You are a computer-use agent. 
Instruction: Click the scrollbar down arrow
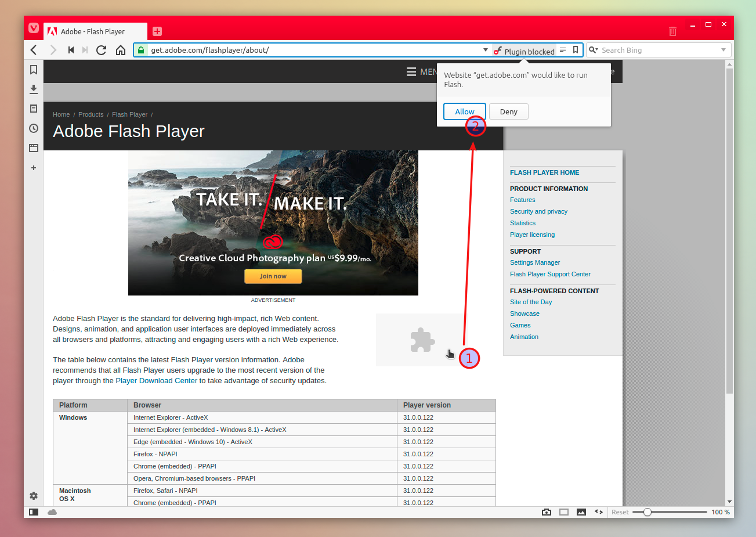730,502
